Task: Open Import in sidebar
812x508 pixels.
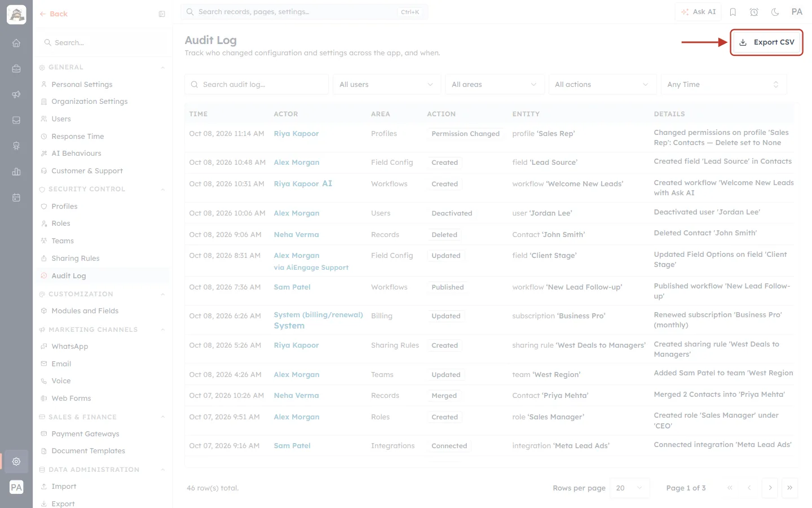Action: coord(64,487)
